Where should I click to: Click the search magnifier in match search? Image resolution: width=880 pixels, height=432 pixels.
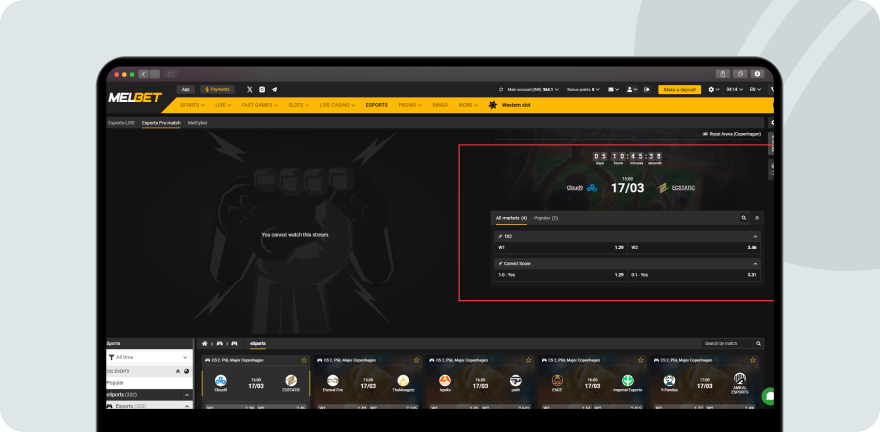(758, 343)
